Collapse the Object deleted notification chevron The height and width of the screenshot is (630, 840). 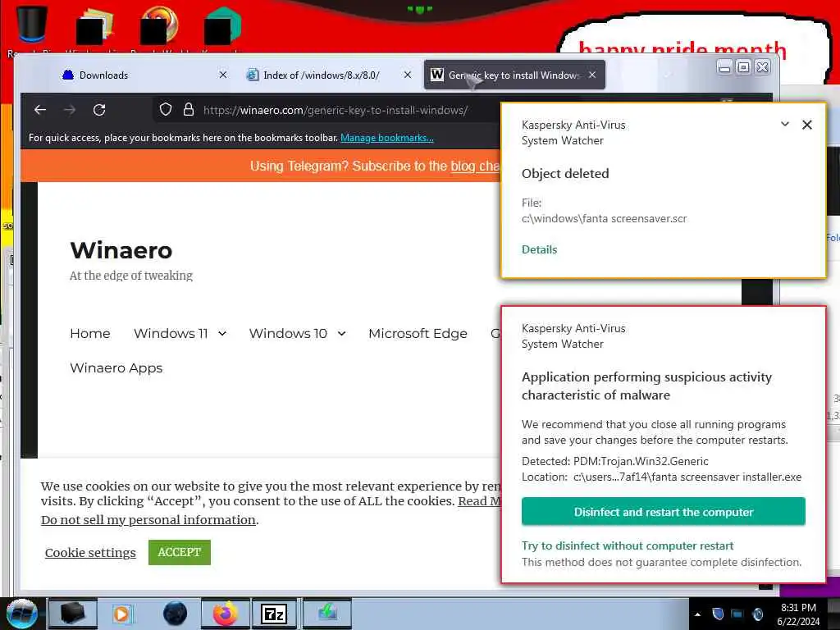[785, 125]
